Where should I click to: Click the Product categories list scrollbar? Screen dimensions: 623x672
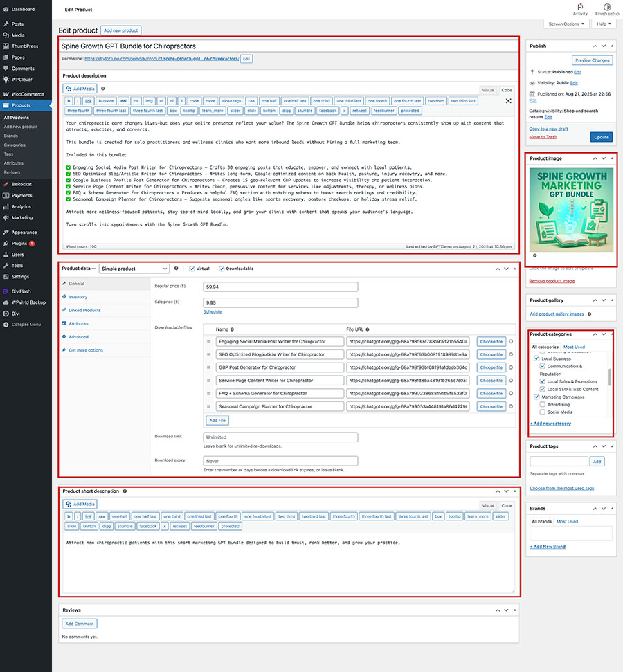(609, 377)
